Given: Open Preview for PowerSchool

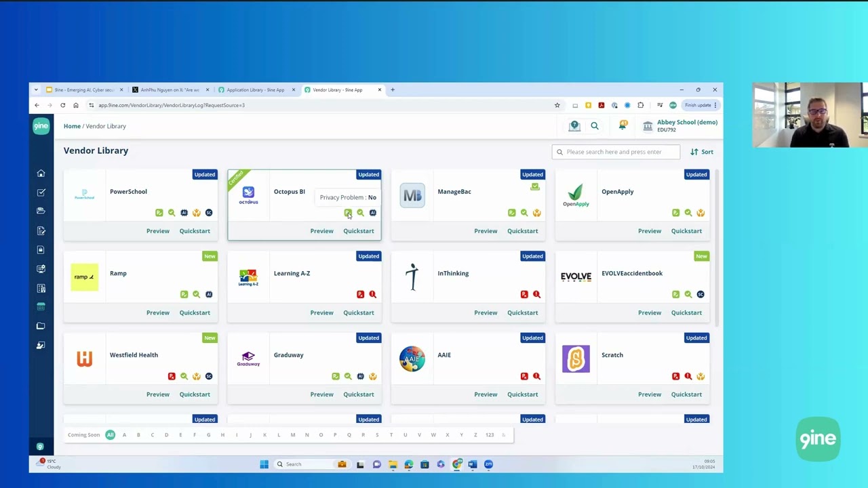Looking at the screenshot, I should [158, 231].
